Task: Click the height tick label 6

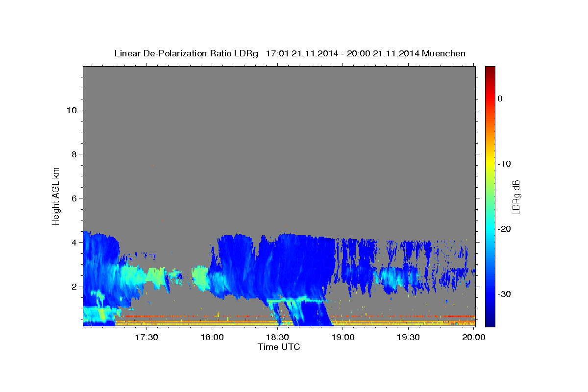Action: pos(73,198)
